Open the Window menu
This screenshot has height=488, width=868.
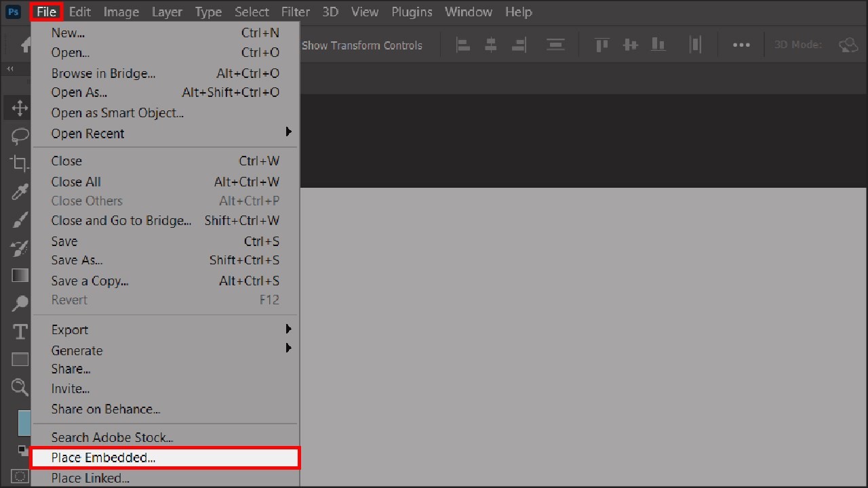click(x=469, y=12)
